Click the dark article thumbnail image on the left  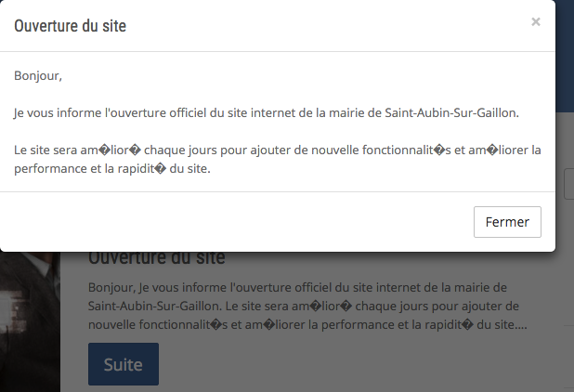(30, 322)
